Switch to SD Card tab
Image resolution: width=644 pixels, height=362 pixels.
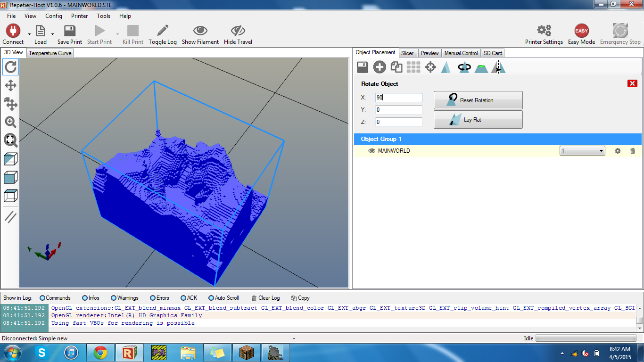pos(493,53)
